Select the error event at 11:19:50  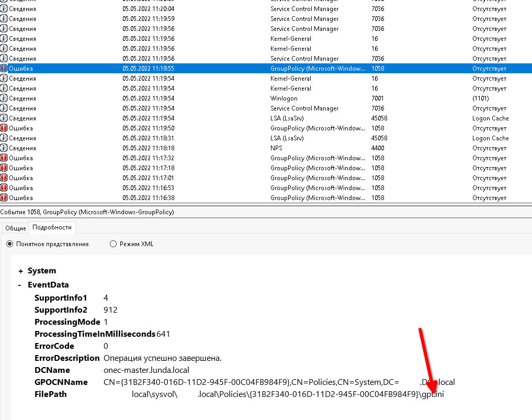click(x=266, y=128)
